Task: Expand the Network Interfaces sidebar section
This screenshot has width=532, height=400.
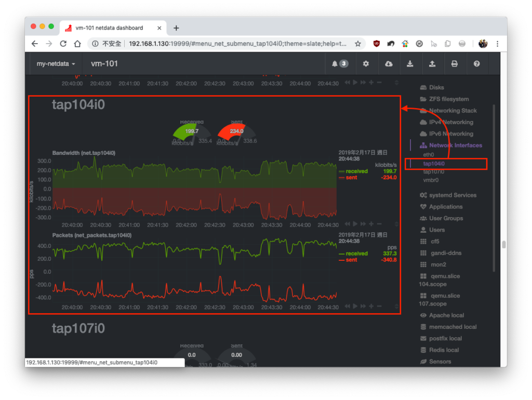Action: click(451, 145)
